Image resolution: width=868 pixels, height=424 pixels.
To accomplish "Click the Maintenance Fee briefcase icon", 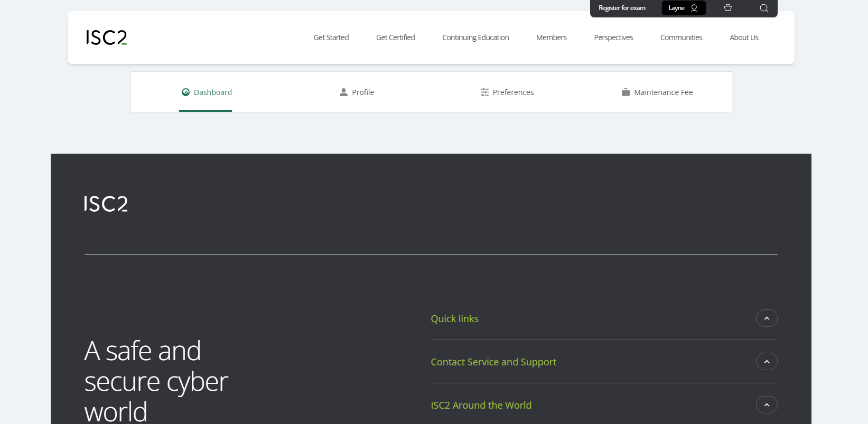I will 626,92.
